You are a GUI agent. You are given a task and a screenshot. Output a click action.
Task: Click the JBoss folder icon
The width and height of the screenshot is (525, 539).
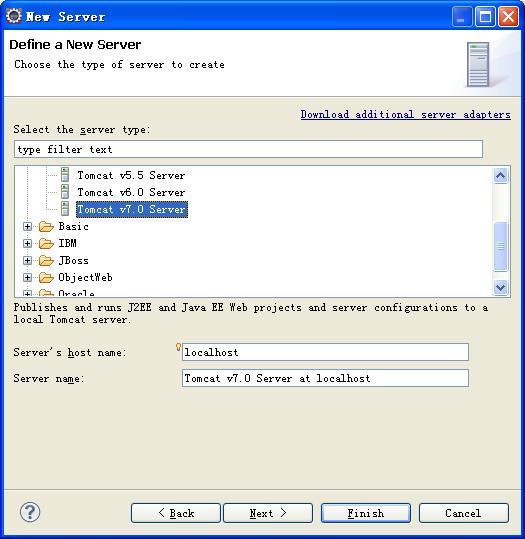tap(46, 261)
